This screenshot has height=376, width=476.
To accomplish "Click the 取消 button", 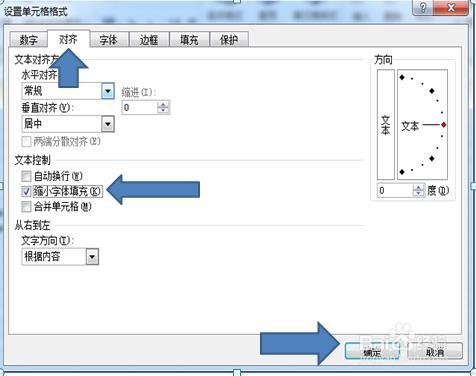I will [x=435, y=351].
